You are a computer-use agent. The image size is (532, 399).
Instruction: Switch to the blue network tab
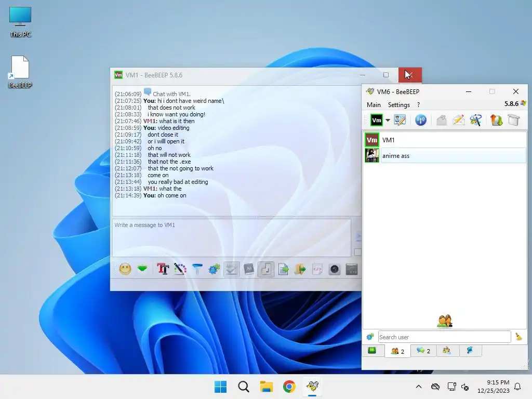(x=470, y=350)
